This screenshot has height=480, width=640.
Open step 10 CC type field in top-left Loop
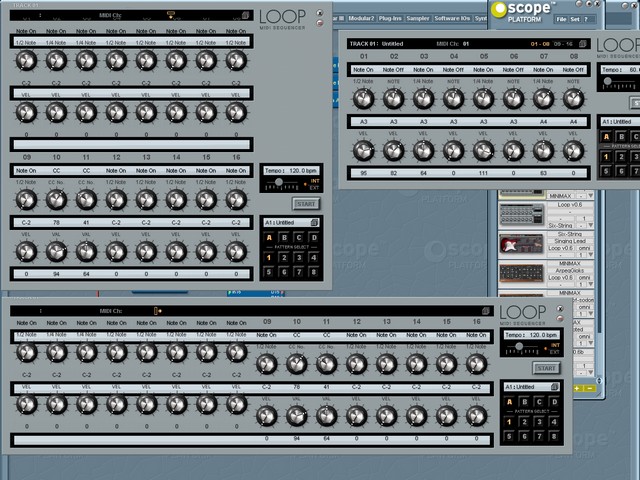pyautogui.click(x=56, y=171)
